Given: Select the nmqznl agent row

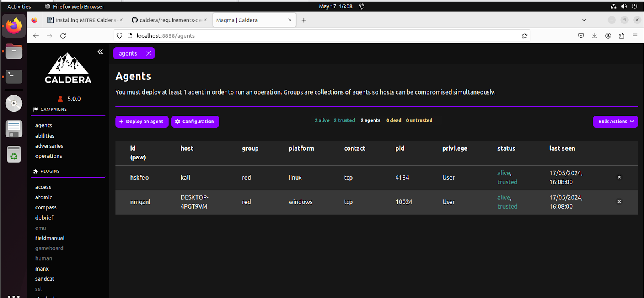Looking at the screenshot, I should [376, 202].
